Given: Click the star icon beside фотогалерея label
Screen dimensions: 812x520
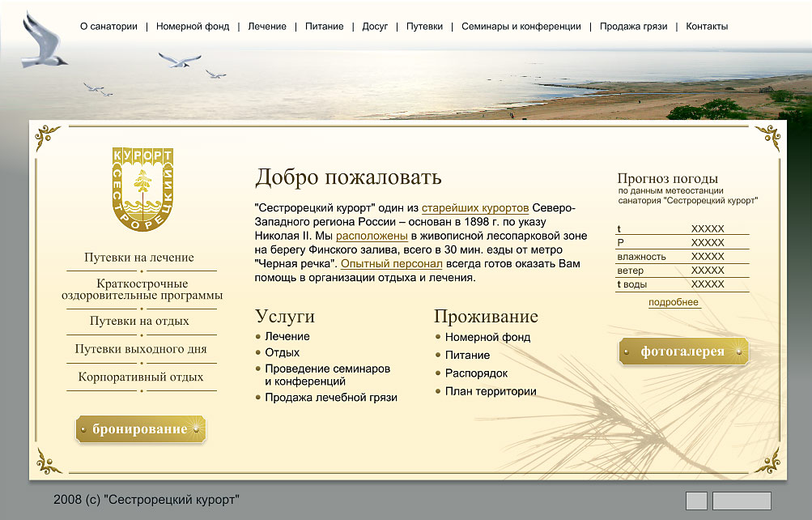Looking at the screenshot, I should (x=738, y=352).
